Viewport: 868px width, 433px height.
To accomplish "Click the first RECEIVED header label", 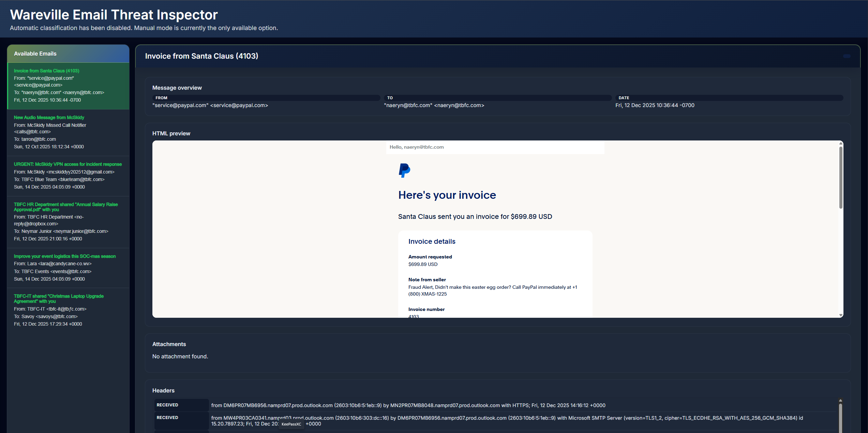I will coord(167,405).
